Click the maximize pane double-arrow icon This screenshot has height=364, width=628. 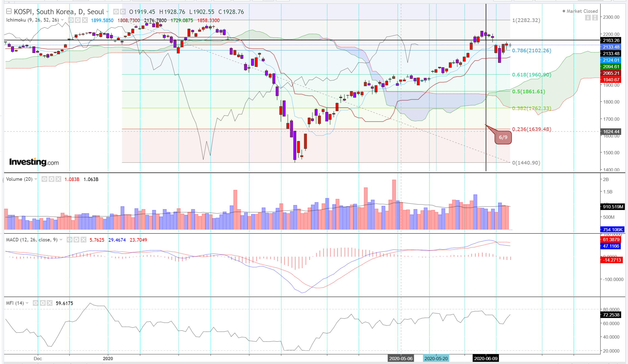(x=595, y=18)
